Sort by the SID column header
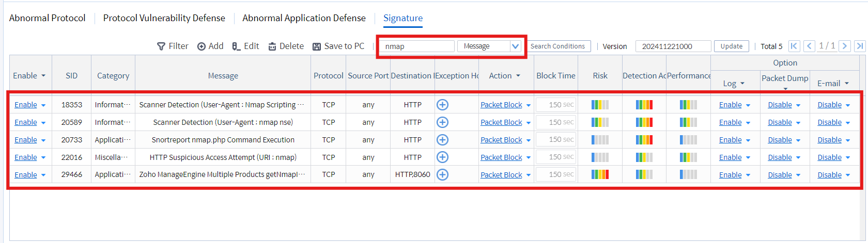Viewport: 868px width, 243px height. [72, 76]
